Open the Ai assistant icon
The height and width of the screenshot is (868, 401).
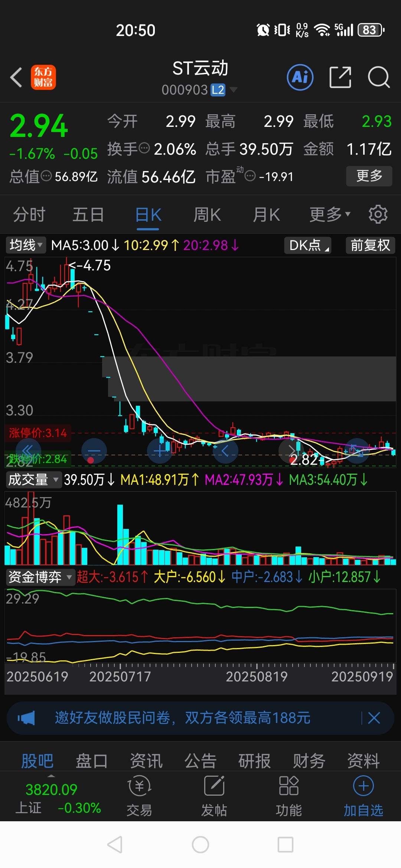(300, 77)
